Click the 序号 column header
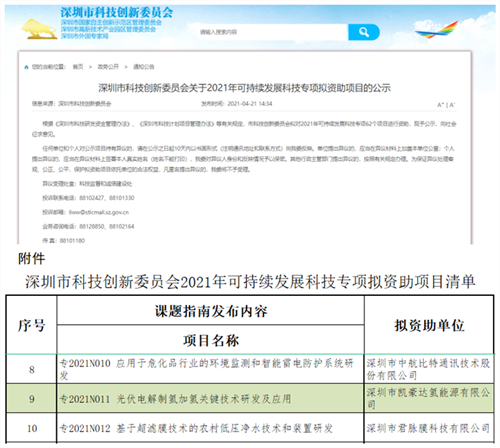The height and width of the screenshot is (448, 500). pos(31,325)
